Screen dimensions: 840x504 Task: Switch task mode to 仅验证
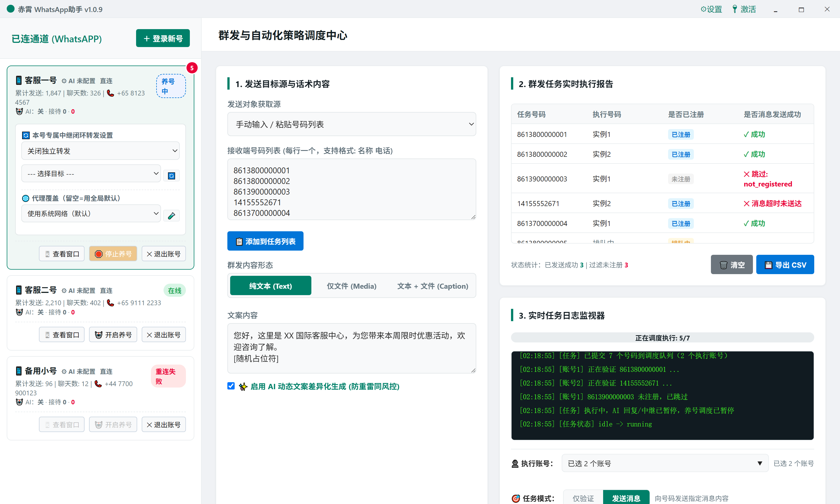coord(583,498)
